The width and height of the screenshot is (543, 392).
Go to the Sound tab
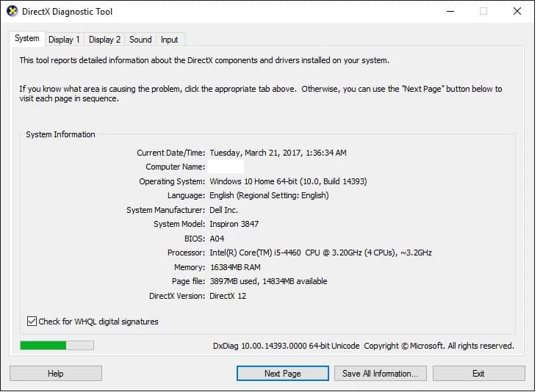(x=140, y=40)
